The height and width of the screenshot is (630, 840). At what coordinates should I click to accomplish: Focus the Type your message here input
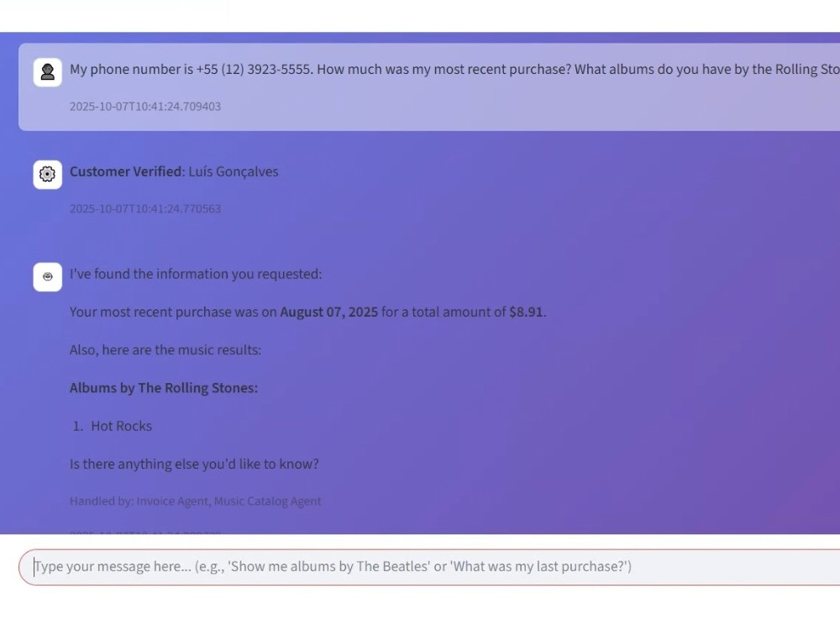429,567
